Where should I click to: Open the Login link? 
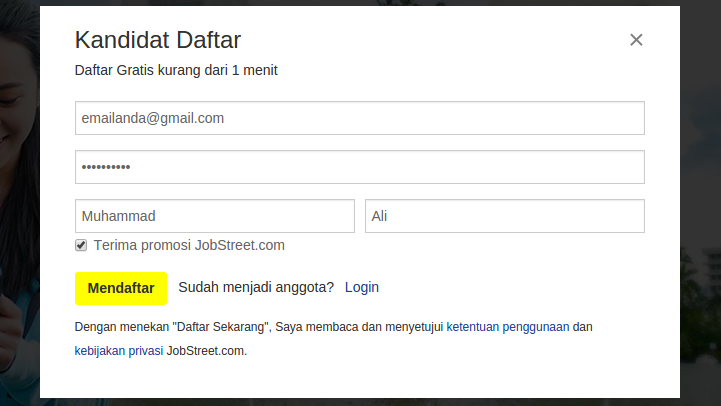tap(362, 287)
